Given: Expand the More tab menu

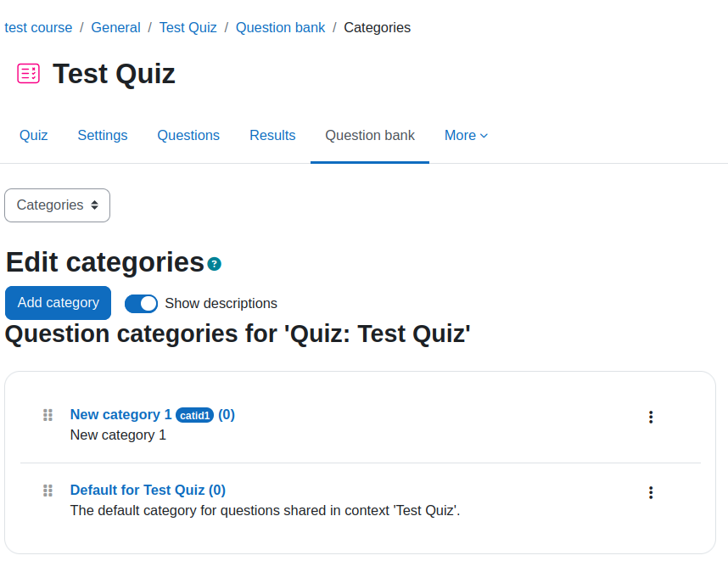Looking at the screenshot, I should [466, 136].
